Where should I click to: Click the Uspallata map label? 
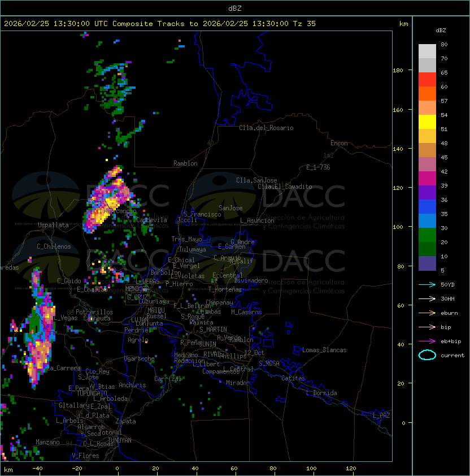tap(53, 225)
